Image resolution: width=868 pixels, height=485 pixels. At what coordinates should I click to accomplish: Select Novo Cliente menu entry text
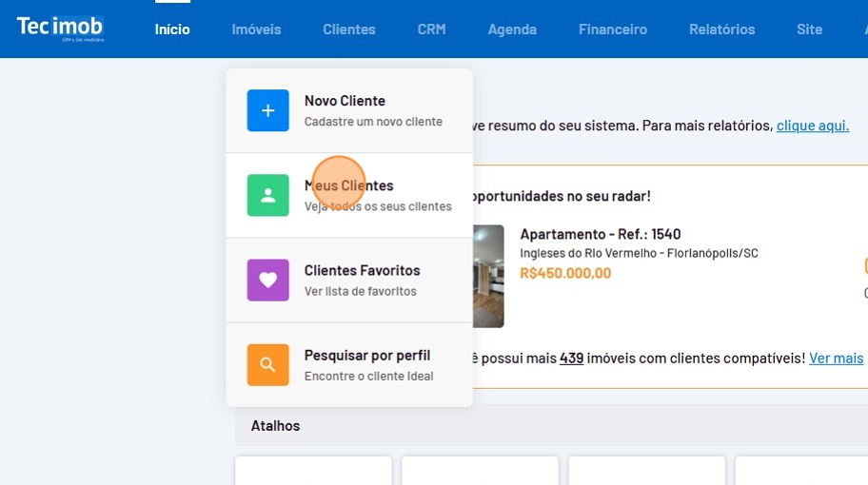[345, 101]
